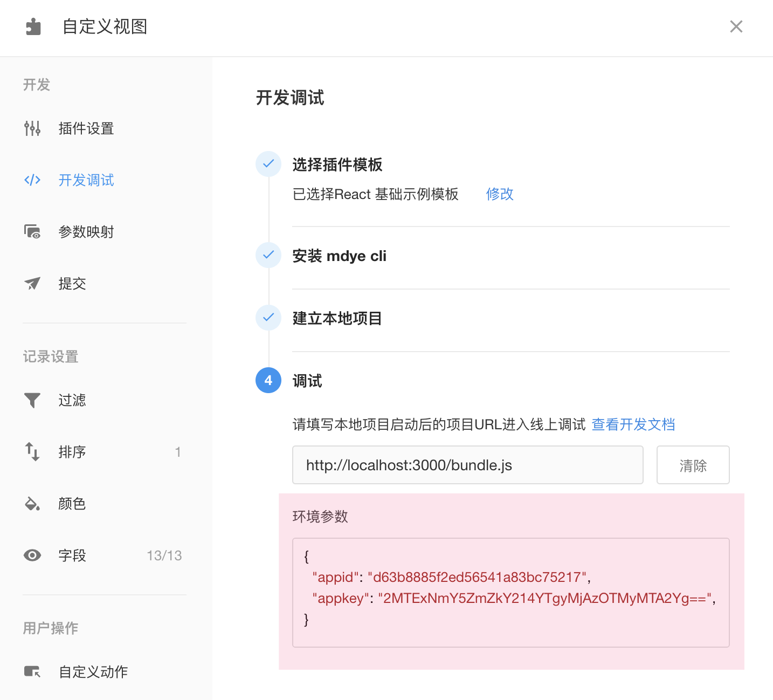Click the appid value text

477,577
